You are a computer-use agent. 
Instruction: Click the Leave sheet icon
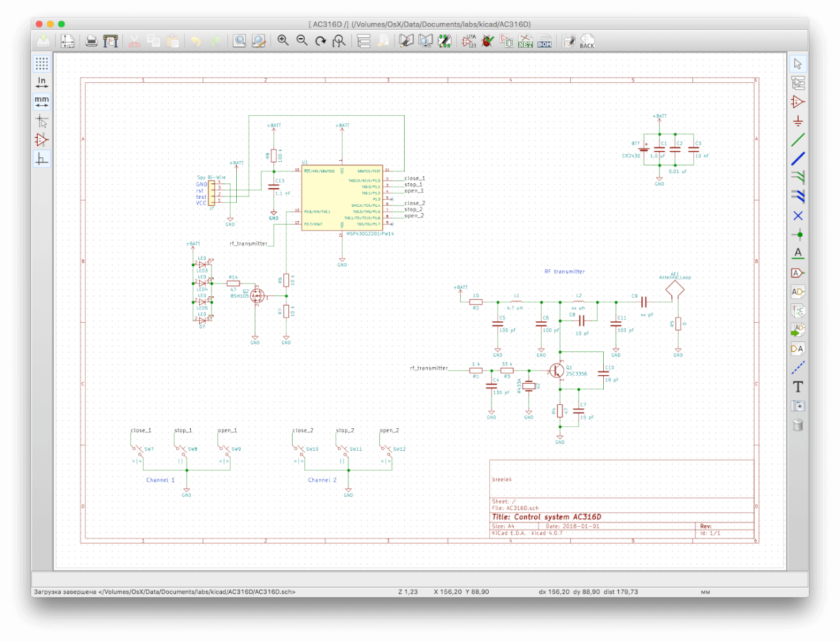tap(383, 41)
